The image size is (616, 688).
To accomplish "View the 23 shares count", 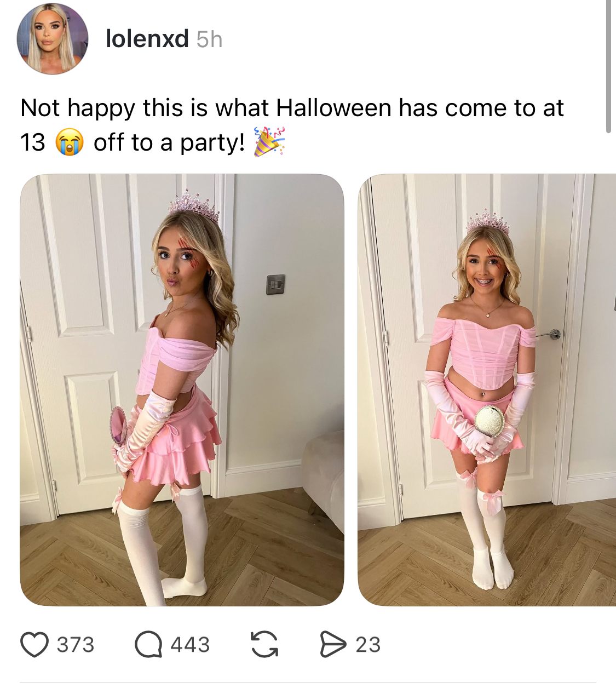I will coord(368,645).
